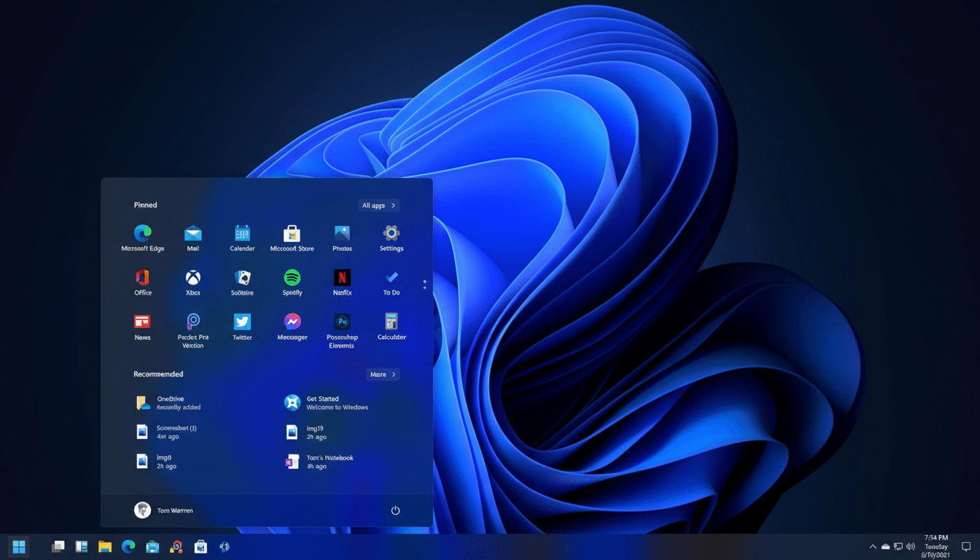This screenshot has width=980, height=560.
Task: Expand the All apps list
Action: click(378, 205)
